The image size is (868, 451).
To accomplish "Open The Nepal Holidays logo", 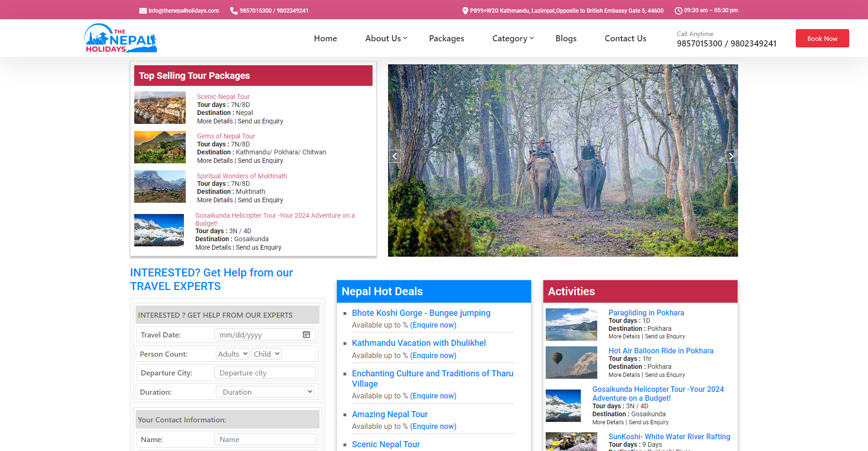I will pos(121,38).
